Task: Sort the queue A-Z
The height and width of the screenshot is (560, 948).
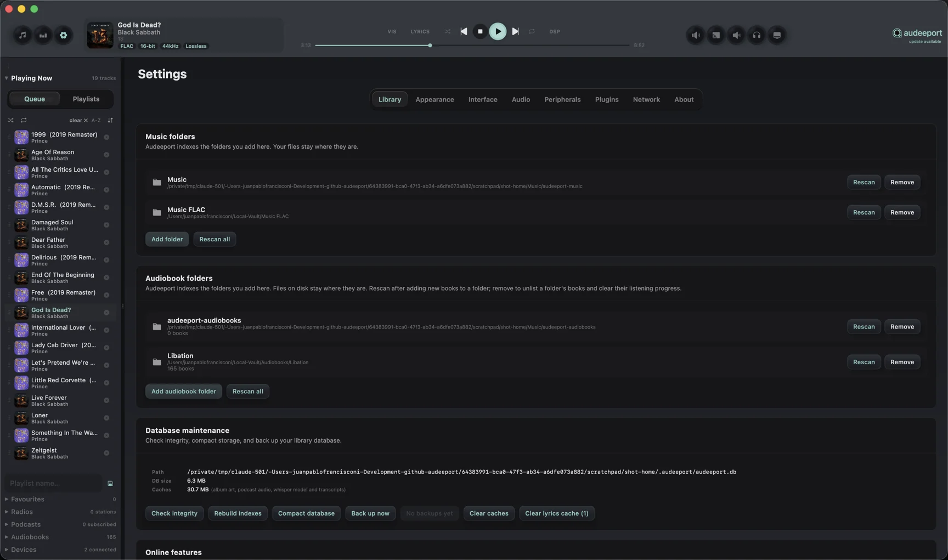Action: click(x=96, y=120)
